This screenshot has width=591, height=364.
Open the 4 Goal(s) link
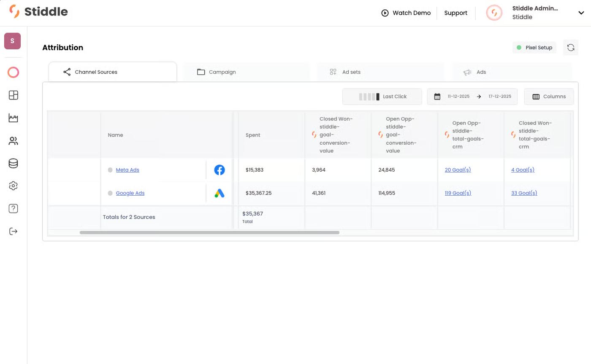[523, 170]
